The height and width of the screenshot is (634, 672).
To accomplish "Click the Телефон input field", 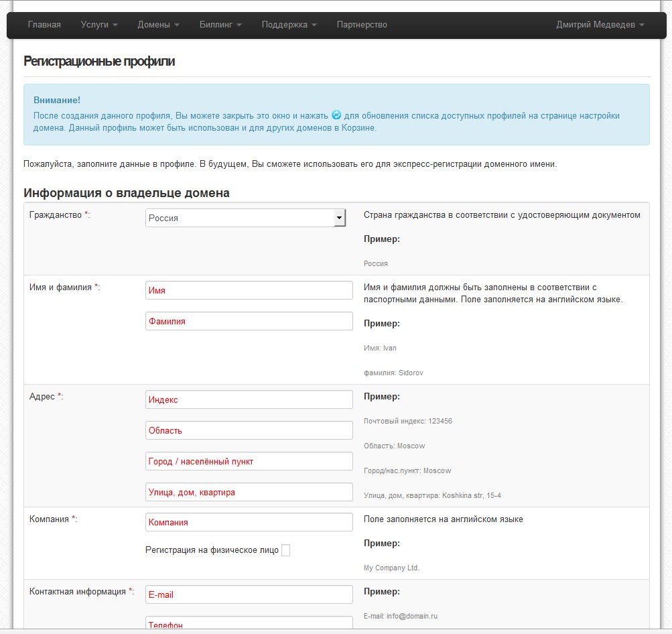I will (x=249, y=624).
